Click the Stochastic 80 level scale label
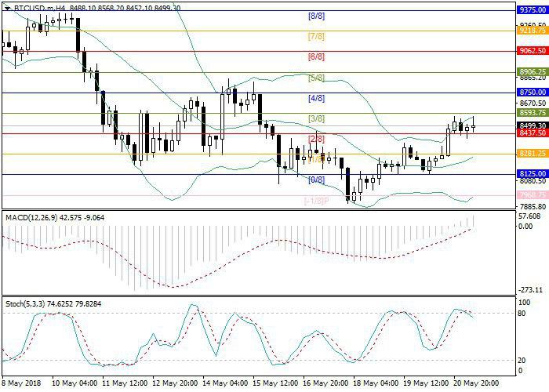Image resolution: width=549 pixels, height=392 pixels. coord(522,314)
